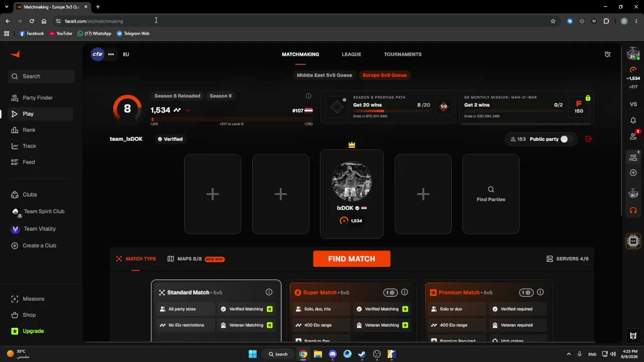644x362 pixels.
Task: Show info for Premium Match
Action: click(540, 292)
